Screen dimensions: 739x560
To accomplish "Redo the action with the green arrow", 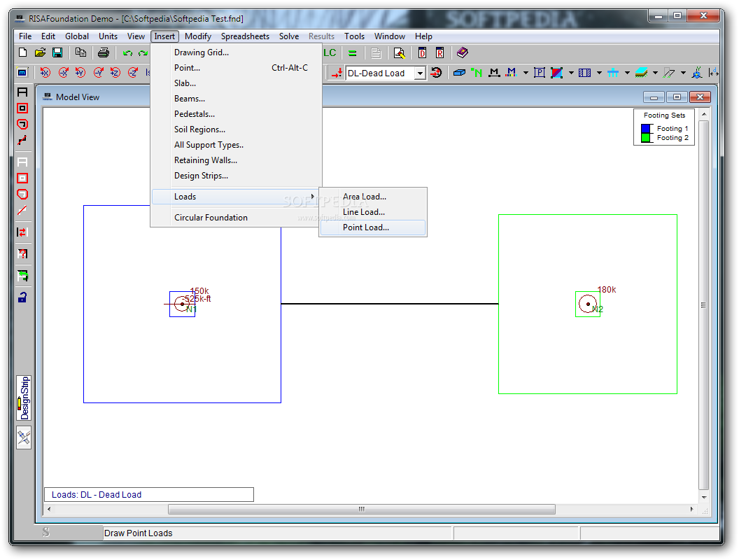I will (x=143, y=52).
